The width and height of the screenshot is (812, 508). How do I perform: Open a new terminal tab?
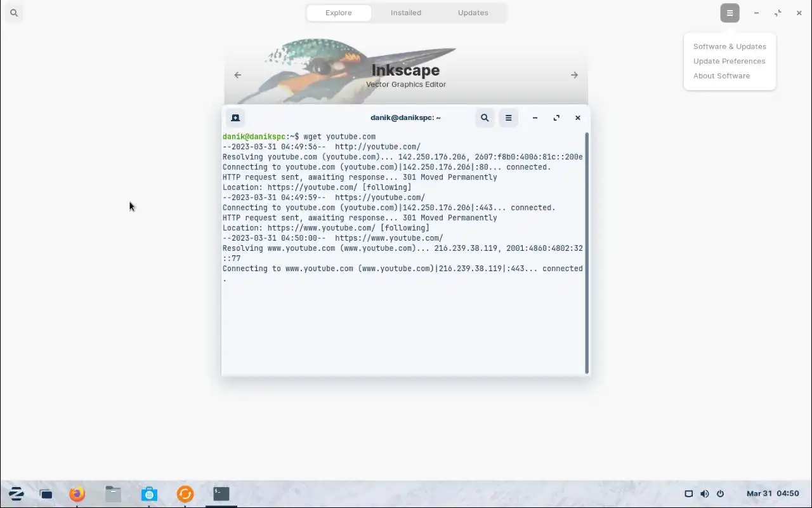click(x=235, y=117)
